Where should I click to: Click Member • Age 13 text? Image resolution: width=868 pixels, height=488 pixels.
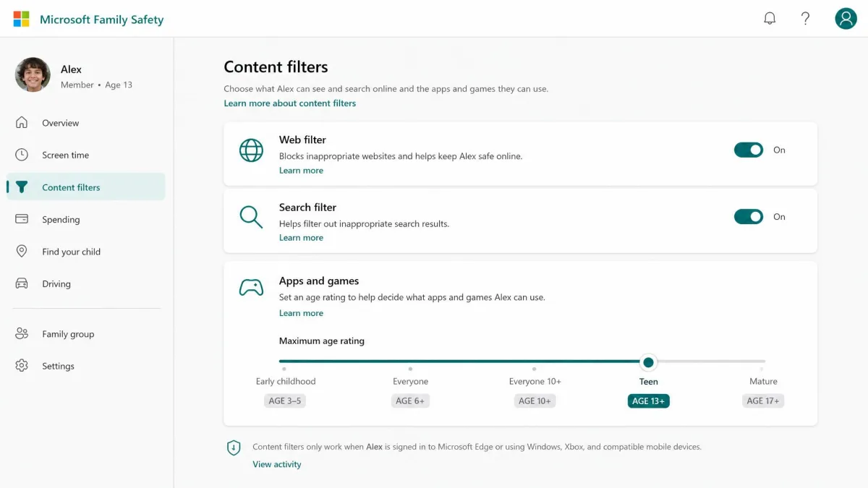(x=96, y=85)
